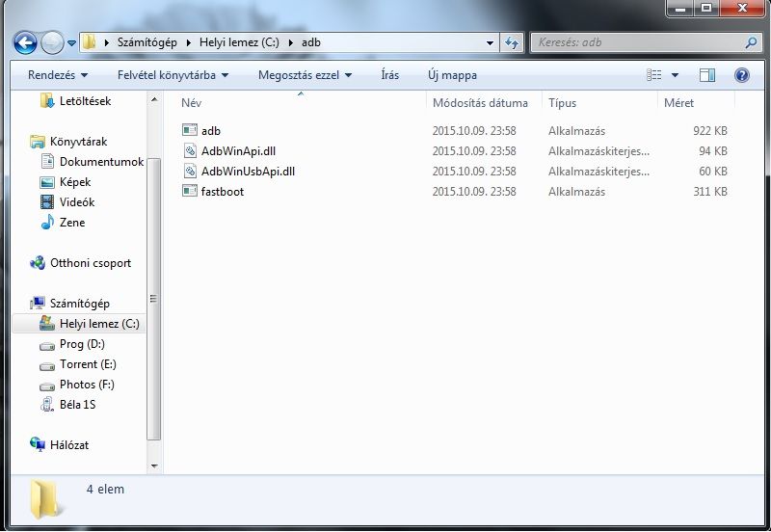Open Letöltések in the navigation pane
This screenshot has height=532, width=771.
85,101
